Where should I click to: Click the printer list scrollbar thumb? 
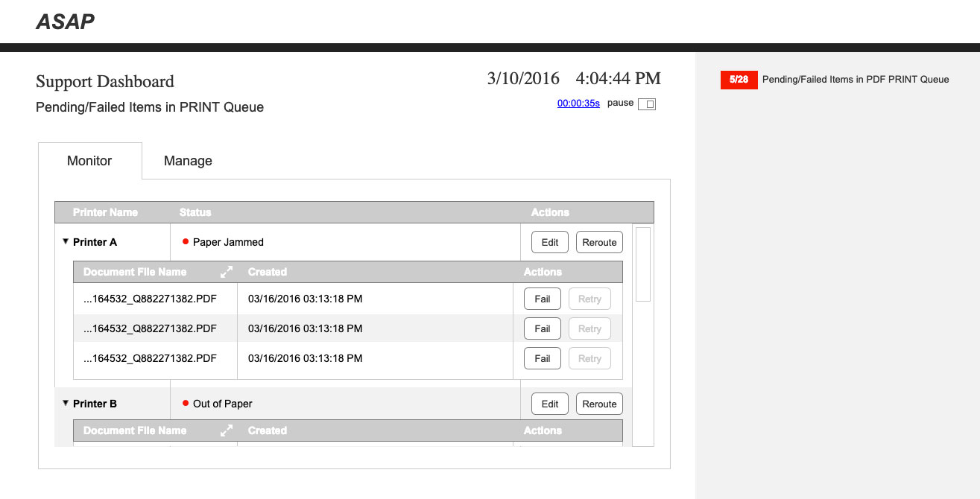point(642,264)
